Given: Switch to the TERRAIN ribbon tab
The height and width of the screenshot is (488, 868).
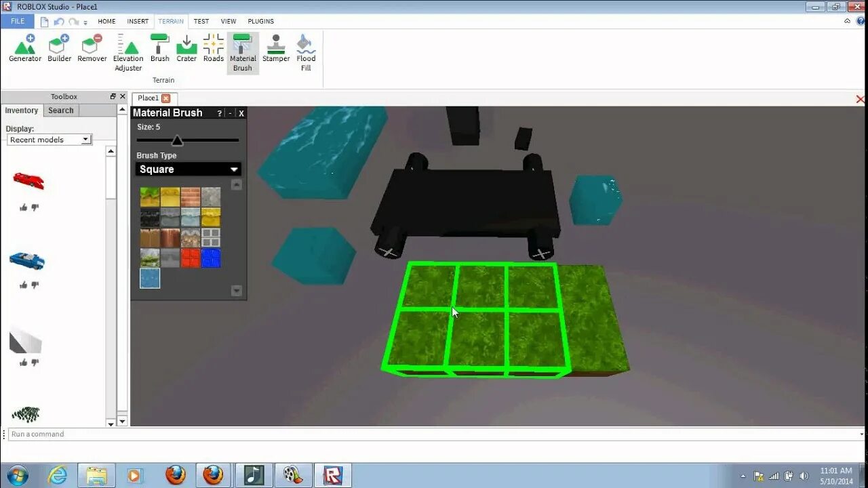Looking at the screenshot, I should pos(171,22).
